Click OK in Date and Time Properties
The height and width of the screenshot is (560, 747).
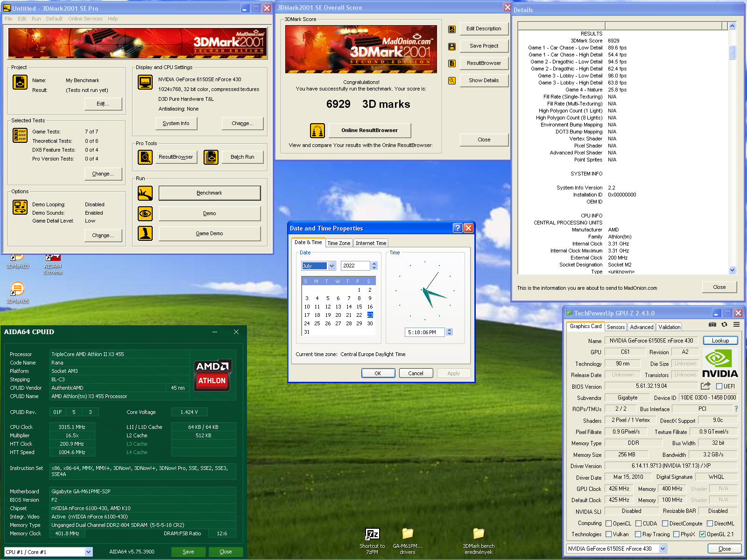pyautogui.click(x=378, y=373)
